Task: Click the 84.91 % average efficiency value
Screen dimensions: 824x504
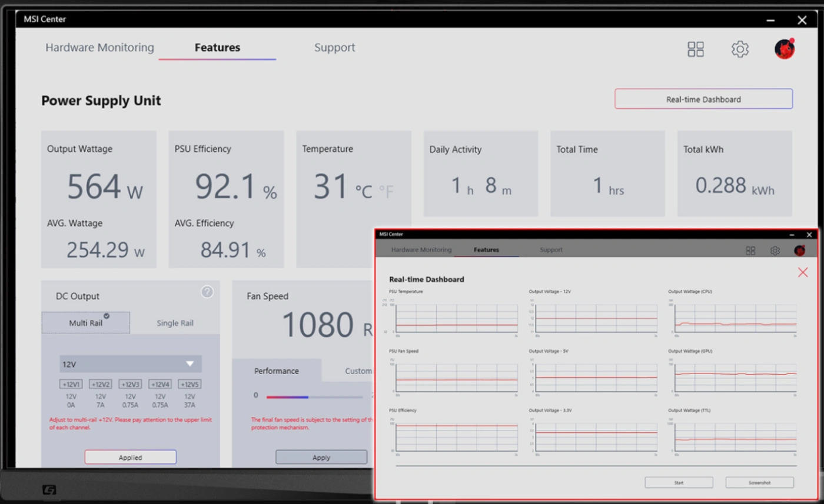Action: (x=233, y=250)
